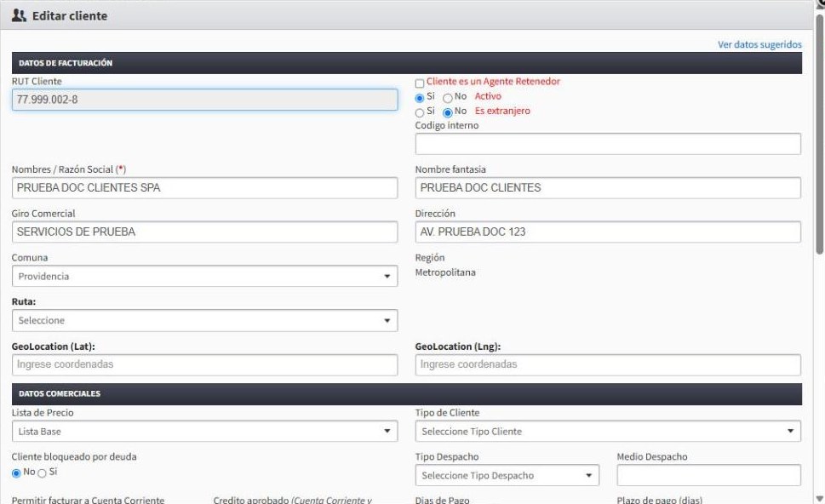Click the GeoLocation (Lng) coordinates field
This screenshot has height=504, width=825.
608,364
